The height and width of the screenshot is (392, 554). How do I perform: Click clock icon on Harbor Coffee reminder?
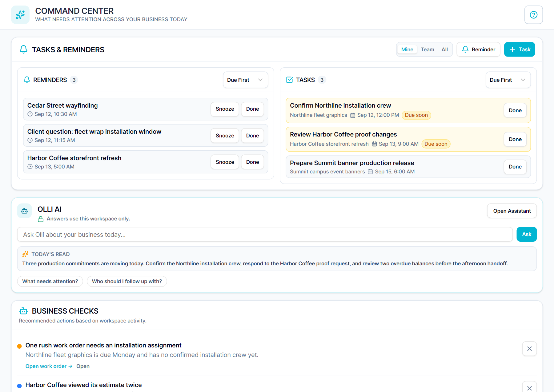(x=30, y=167)
